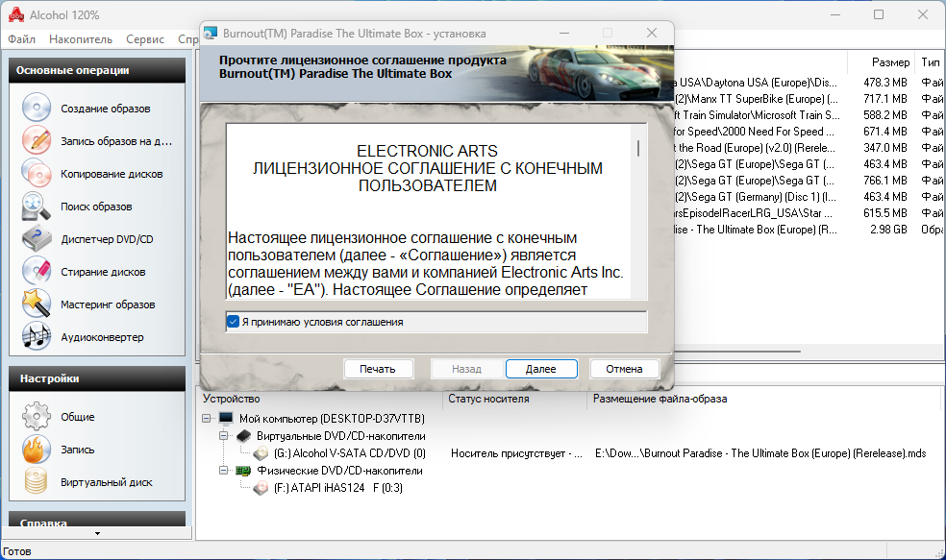Viewport: 946px width, 560px height.
Task: Uncheck Я принимаю условия соглашения checkbox
Action: pyautogui.click(x=233, y=321)
